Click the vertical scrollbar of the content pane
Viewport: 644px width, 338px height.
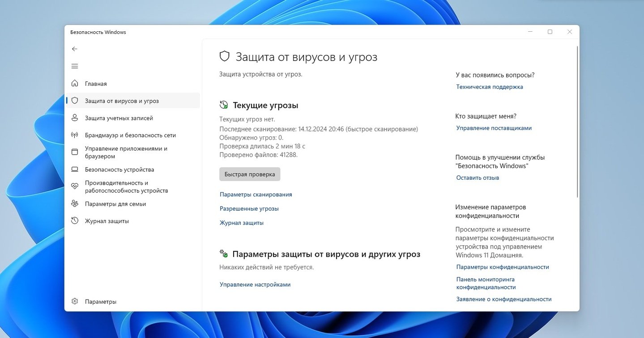[x=577, y=121]
